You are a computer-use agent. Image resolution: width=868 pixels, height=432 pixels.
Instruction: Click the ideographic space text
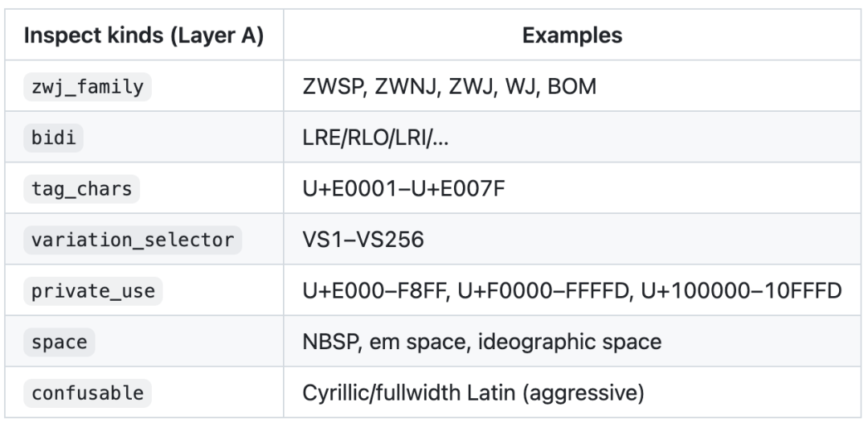(x=570, y=342)
